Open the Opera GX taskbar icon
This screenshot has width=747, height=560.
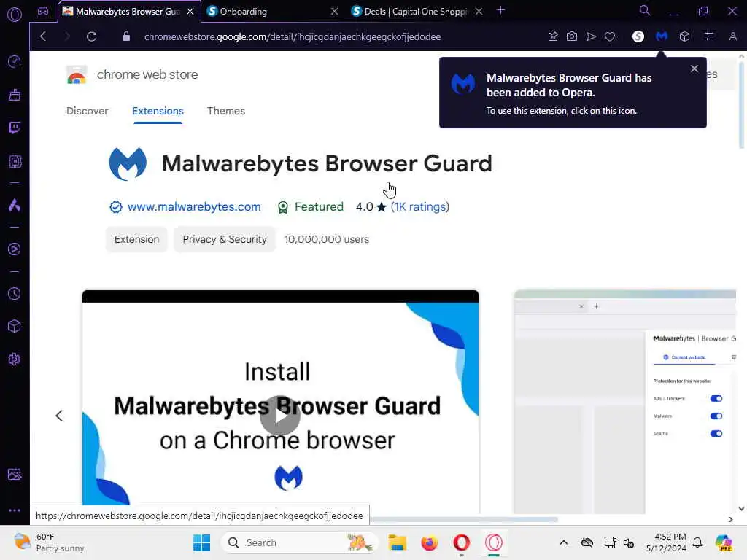coord(494,542)
